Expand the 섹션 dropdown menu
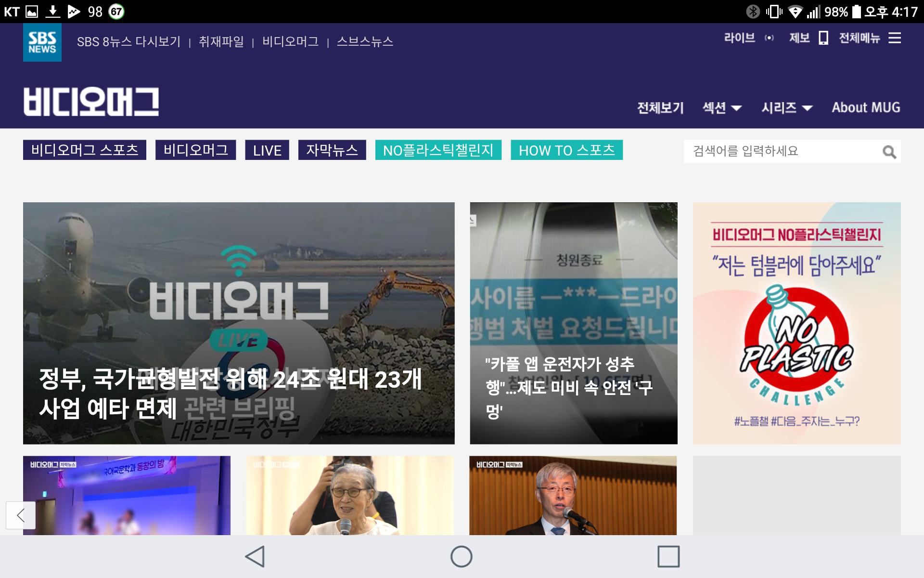The height and width of the screenshot is (578, 924). click(x=722, y=107)
